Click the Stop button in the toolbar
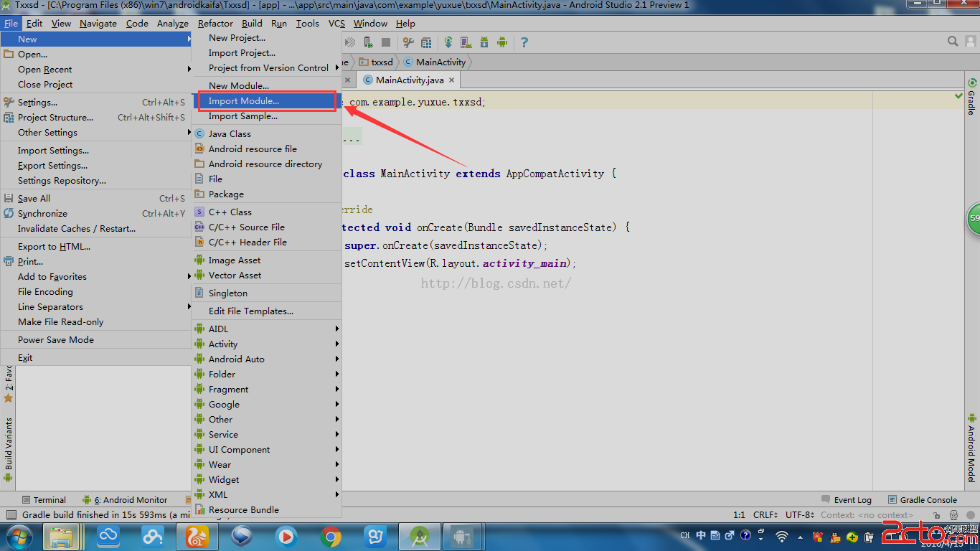 click(386, 42)
